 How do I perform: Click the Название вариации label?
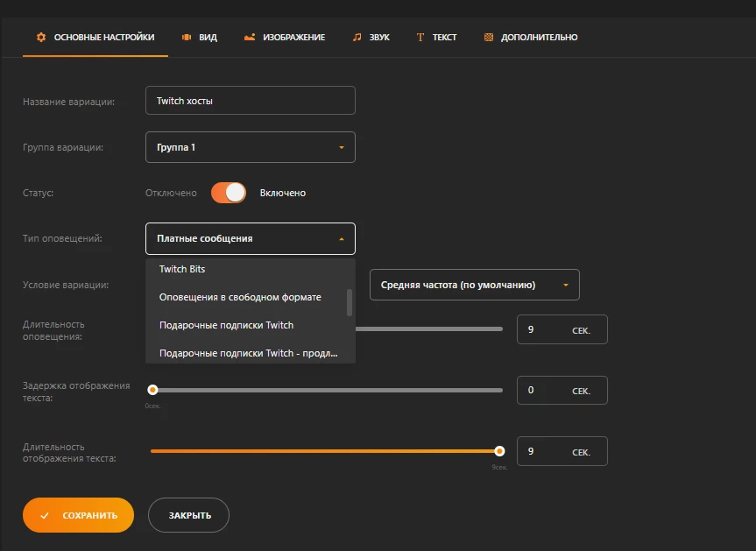pos(68,102)
